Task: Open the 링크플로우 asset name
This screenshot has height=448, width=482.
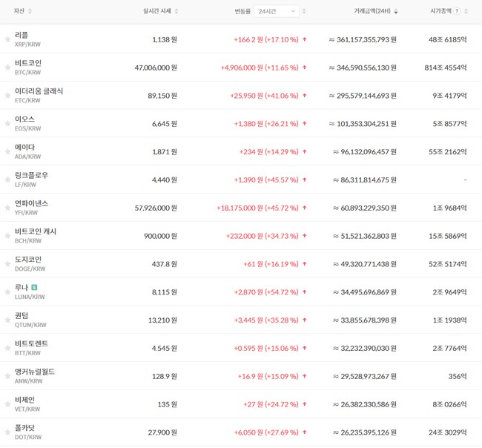Action: pyautogui.click(x=31, y=175)
